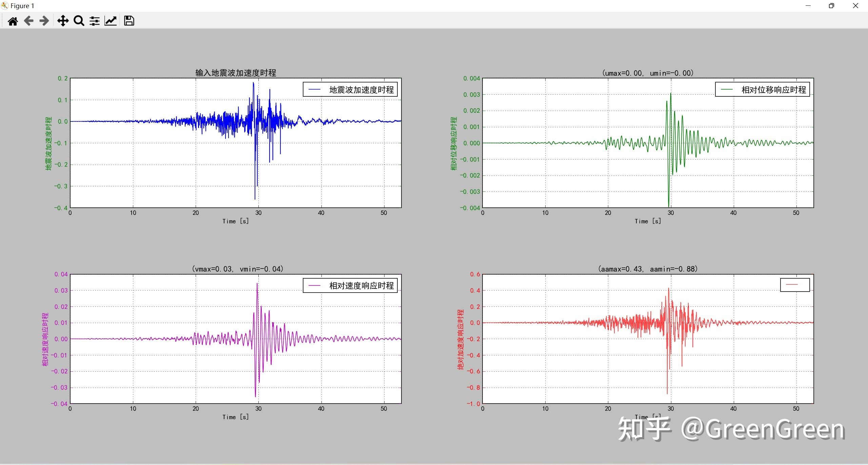Screen dimensions: 868x465
Task: Activate the Zoom to rectangle magnifier
Action: (79, 21)
